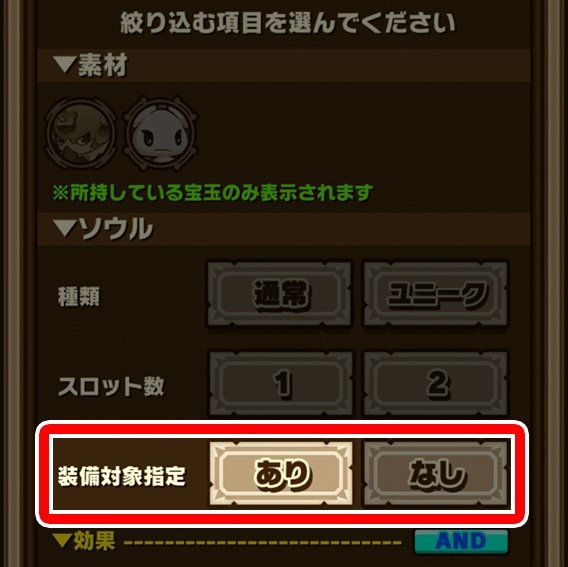Click the green 所持している宝玉のみ note
568x567 pixels.
tap(212, 192)
